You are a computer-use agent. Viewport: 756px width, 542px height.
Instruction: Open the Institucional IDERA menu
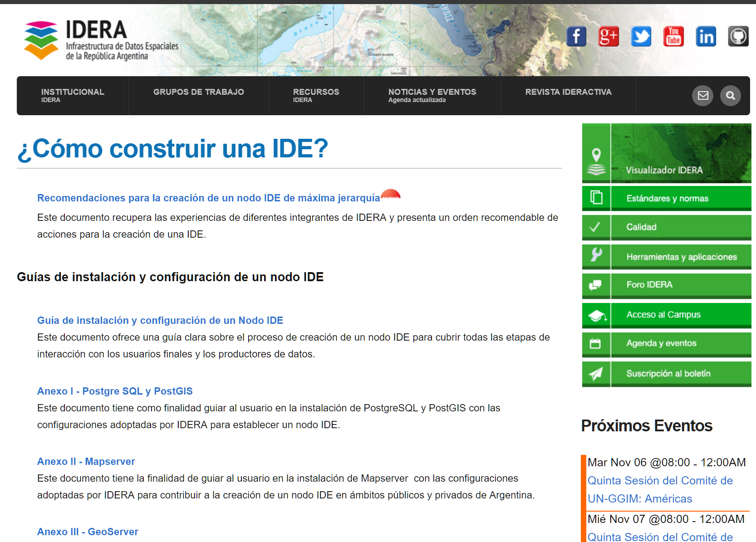pos(73,95)
